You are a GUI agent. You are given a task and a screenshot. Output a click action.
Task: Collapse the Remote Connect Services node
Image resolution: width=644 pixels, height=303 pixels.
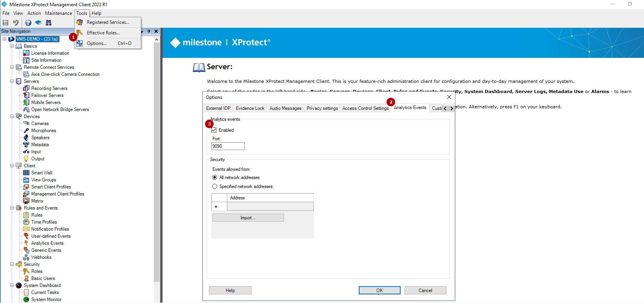[x=12, y=67]
